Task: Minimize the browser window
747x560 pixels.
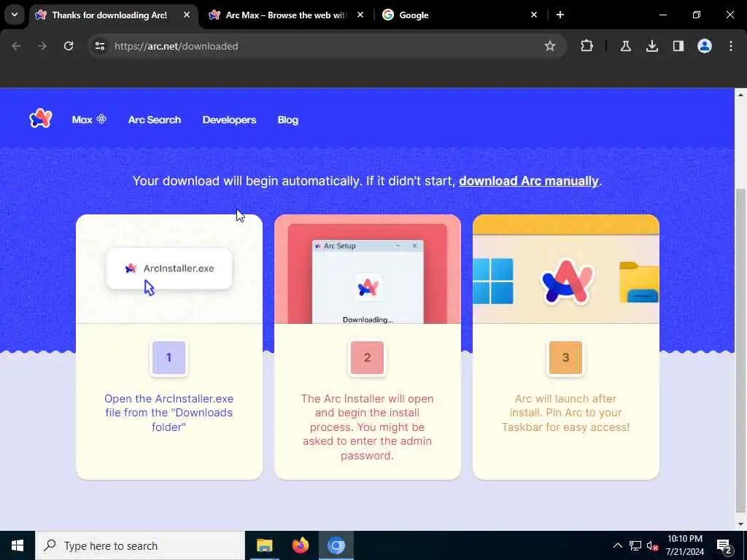Action: pos(662,15)
